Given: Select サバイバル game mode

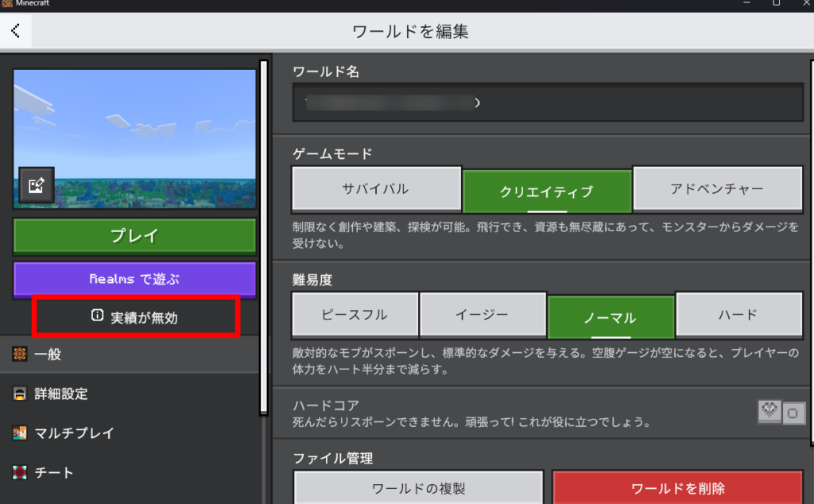Looking at the screenshot, I should pyautogui.click(x=376, y=190).
